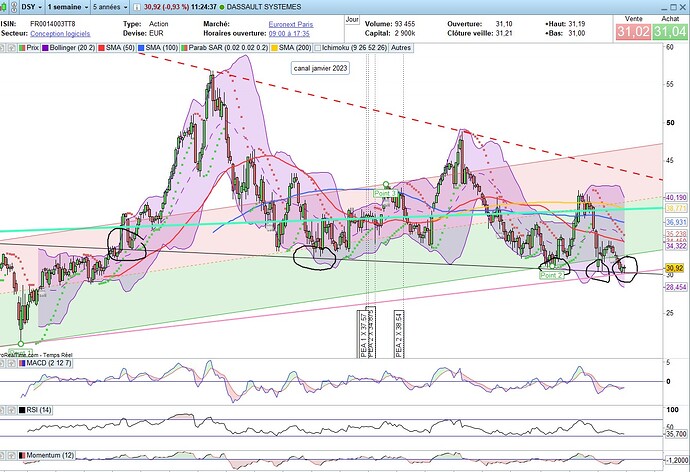Open the '1 semaine' timeframe dropdown
Image resolution: width=690 pixels, height=472 pixels.
67,7
